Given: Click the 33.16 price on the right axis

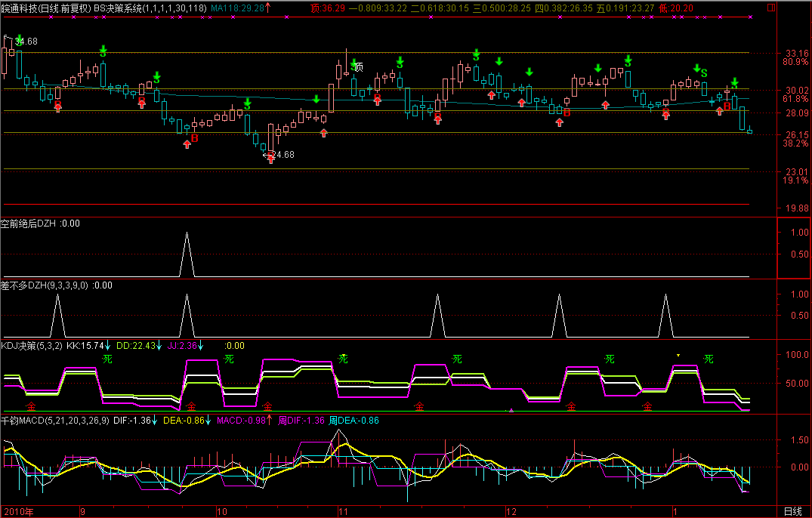Looking at the screenshot, I should (x=797, y=54).
